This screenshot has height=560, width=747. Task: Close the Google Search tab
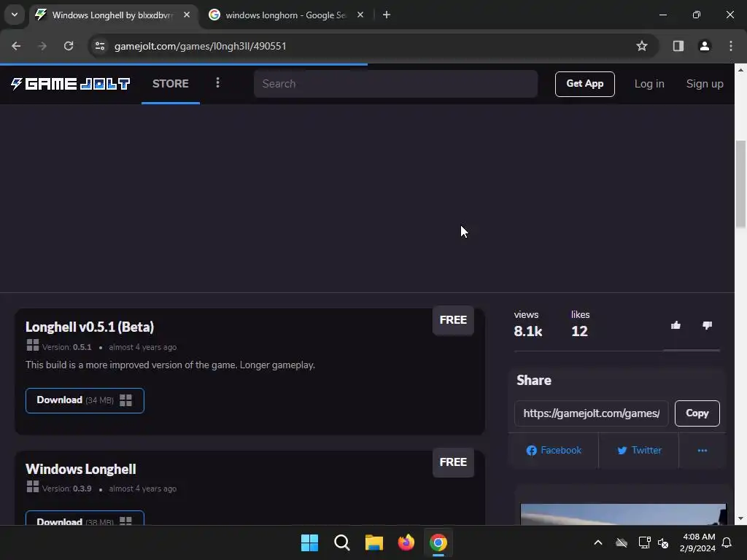click(x=360, y=15)
